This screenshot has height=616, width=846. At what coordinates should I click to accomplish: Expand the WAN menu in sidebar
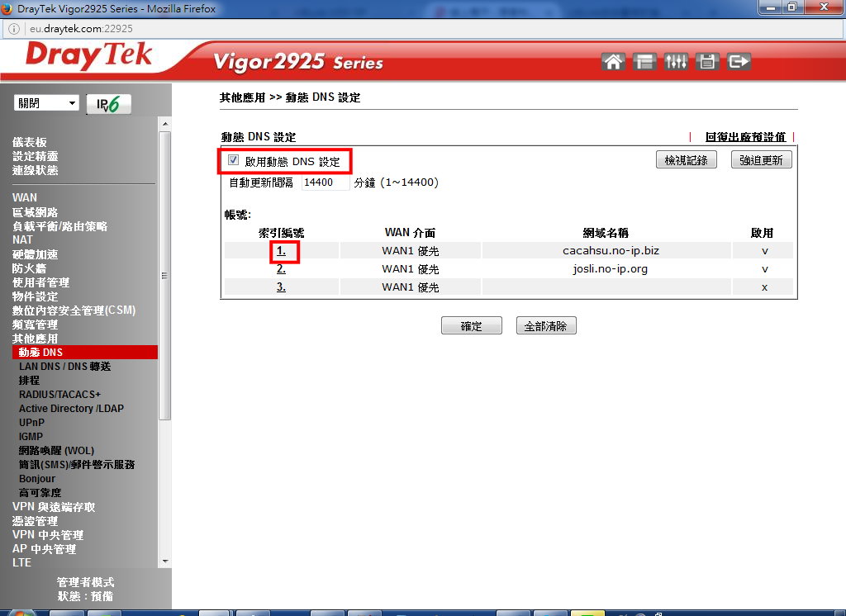tap(25, 197)
